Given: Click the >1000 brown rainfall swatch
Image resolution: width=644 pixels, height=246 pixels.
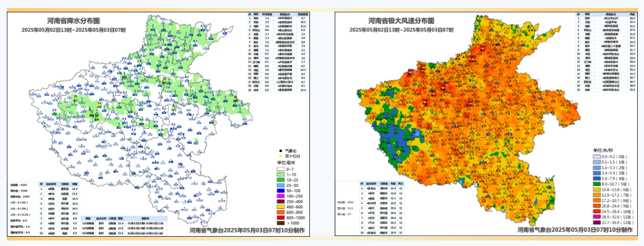Looking at the screenshot, I should click(280, 223).
